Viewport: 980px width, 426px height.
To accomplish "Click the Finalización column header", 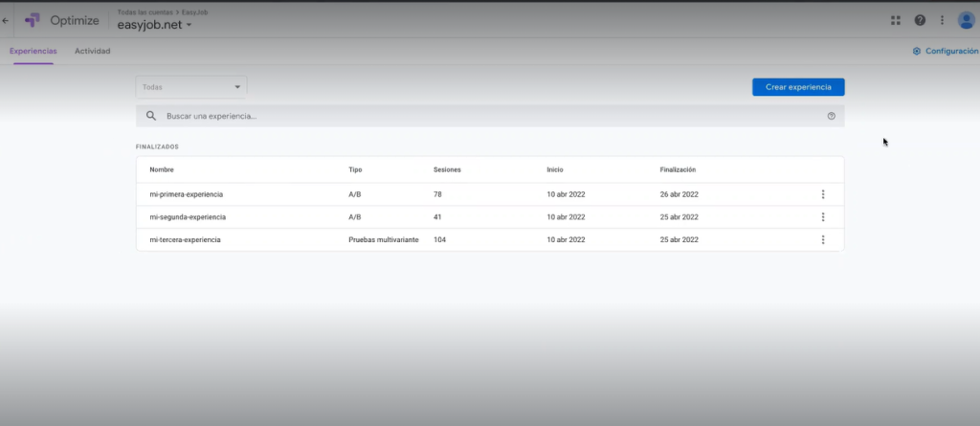I will coord(678,169).
